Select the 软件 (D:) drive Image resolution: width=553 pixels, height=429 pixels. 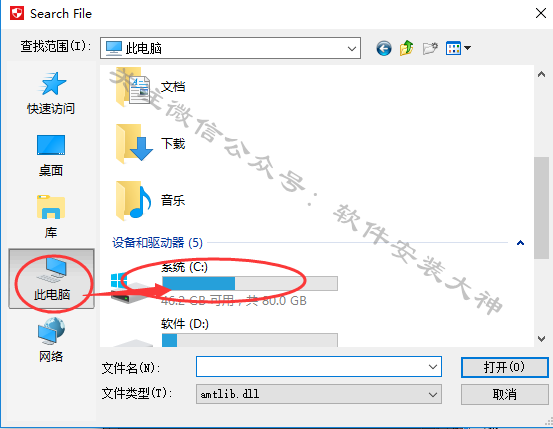pos(224,332)
